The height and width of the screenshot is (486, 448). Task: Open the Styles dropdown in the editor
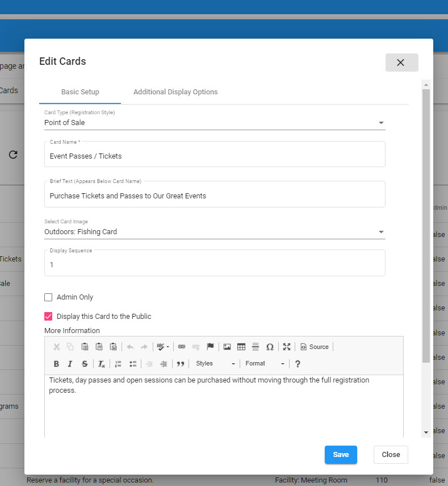(215, 364)
